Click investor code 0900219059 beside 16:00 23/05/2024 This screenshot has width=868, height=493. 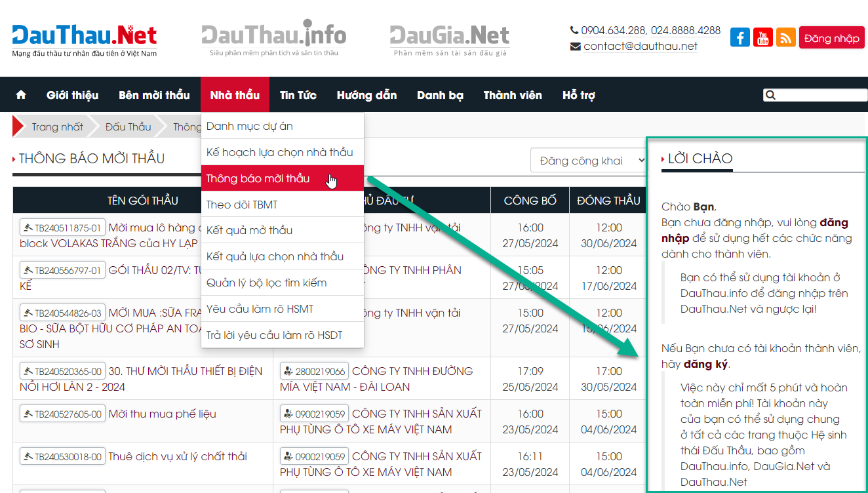click(x=313, y=414)
